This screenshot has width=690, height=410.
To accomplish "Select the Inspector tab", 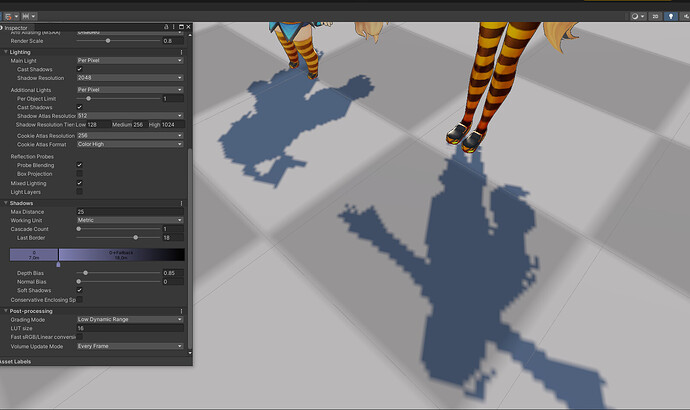I will 15,28.
